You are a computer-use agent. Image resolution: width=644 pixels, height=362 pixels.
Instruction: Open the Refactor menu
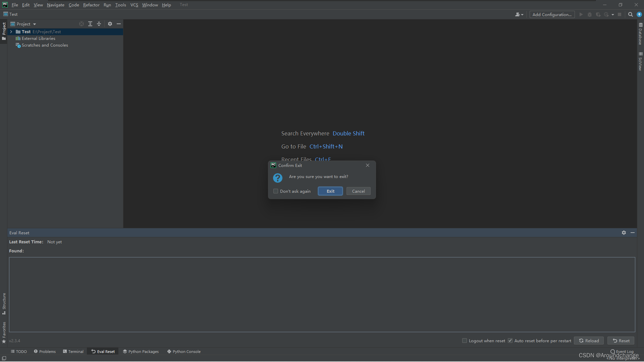[x=91, y=5]
